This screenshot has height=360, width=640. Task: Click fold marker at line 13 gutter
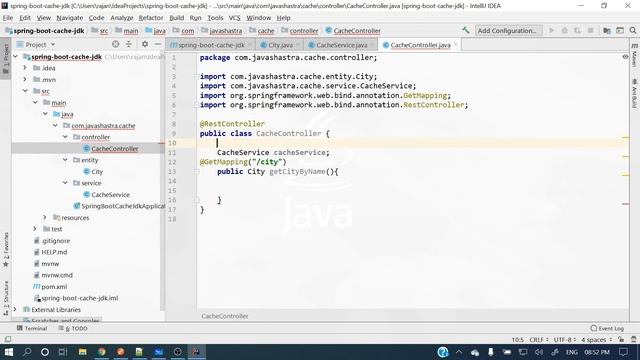(x=196, y=171)
